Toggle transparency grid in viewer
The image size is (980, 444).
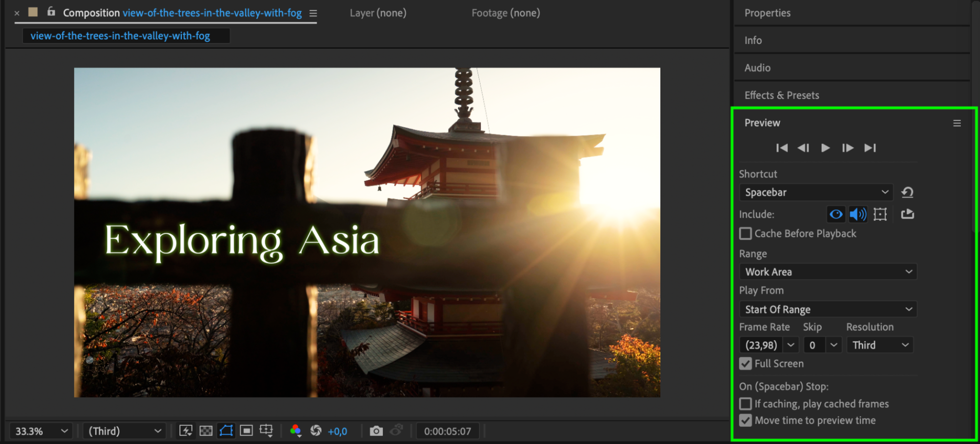click(x=206, y=431)
